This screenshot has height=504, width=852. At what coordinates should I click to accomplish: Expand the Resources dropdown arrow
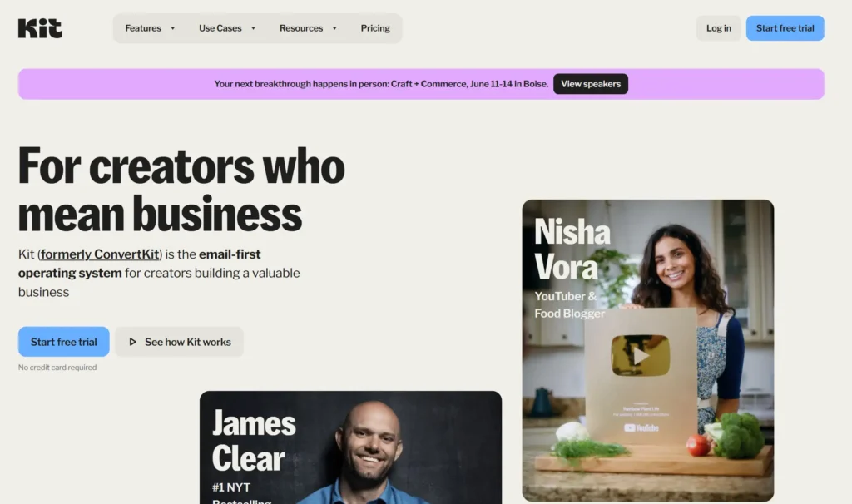point(334,28)
